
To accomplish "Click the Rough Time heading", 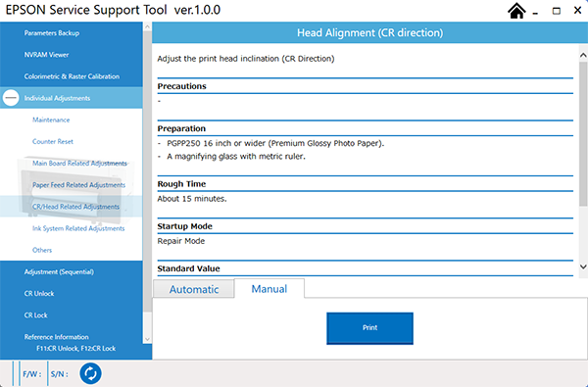I will click(181, 184).
